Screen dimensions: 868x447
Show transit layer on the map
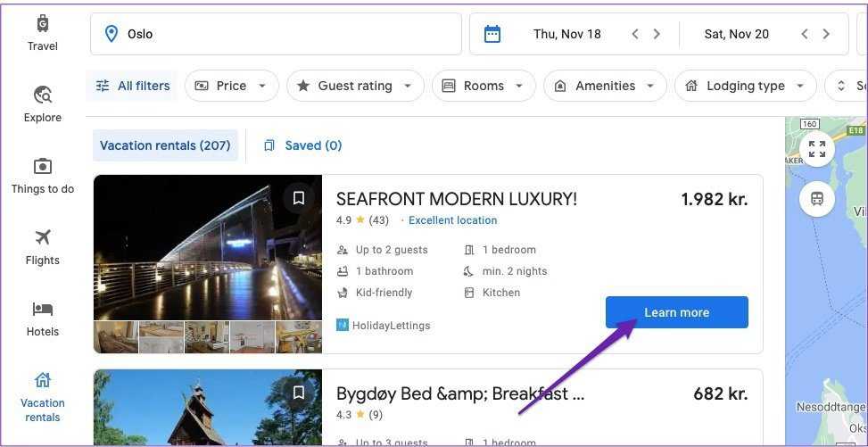click(x=817, y=199)
